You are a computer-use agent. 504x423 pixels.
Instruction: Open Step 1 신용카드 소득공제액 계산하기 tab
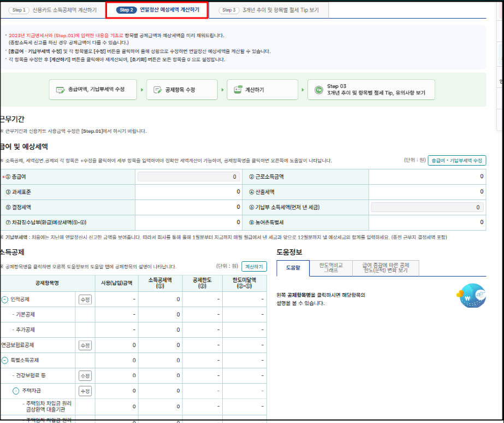coord(53,10)
